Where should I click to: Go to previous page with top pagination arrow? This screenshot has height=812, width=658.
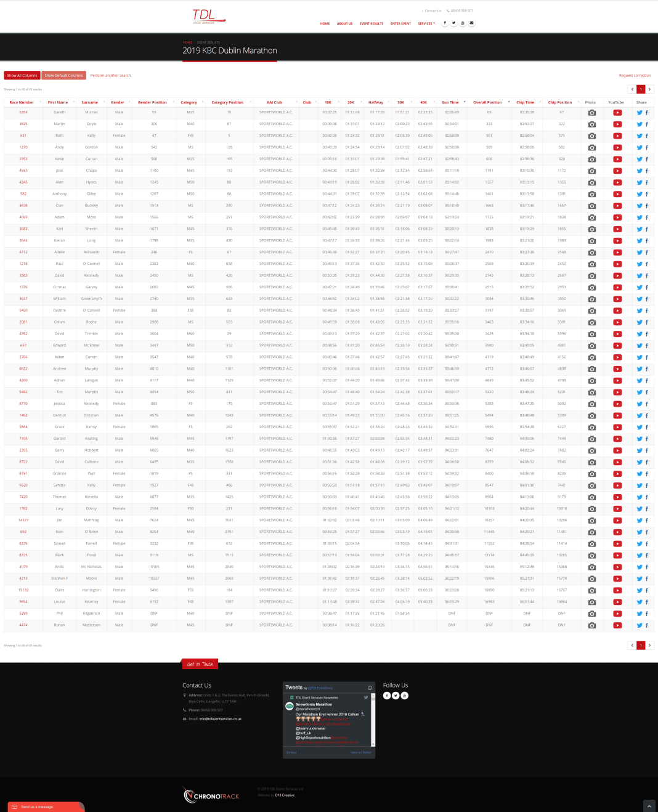(632, 89)
